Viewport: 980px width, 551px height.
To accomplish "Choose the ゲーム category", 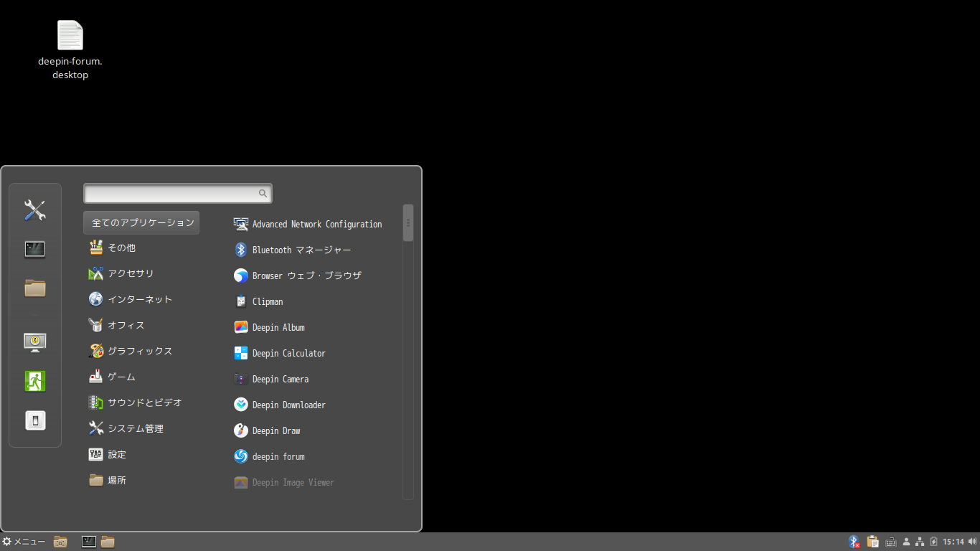I will [141, 377].
